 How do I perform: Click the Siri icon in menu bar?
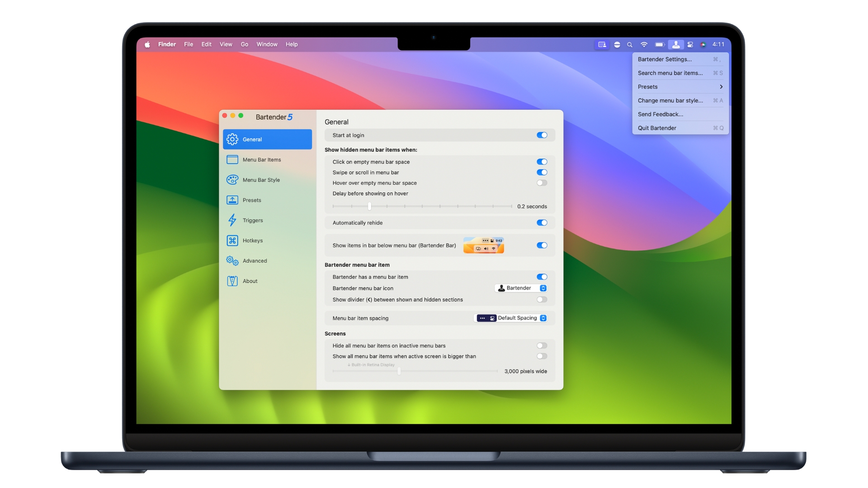tap(703, 44)
